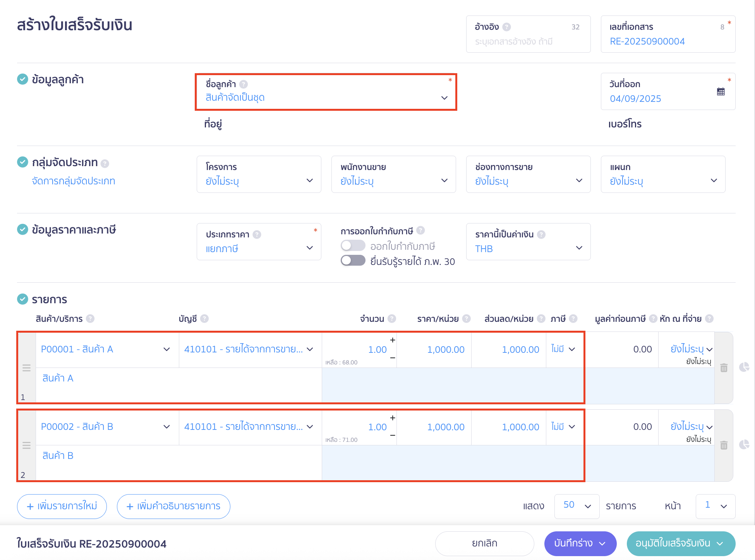Open calendar icon in วันที่ออก field
The width and height of the screenshot is (755, 560).
(721, 92)
